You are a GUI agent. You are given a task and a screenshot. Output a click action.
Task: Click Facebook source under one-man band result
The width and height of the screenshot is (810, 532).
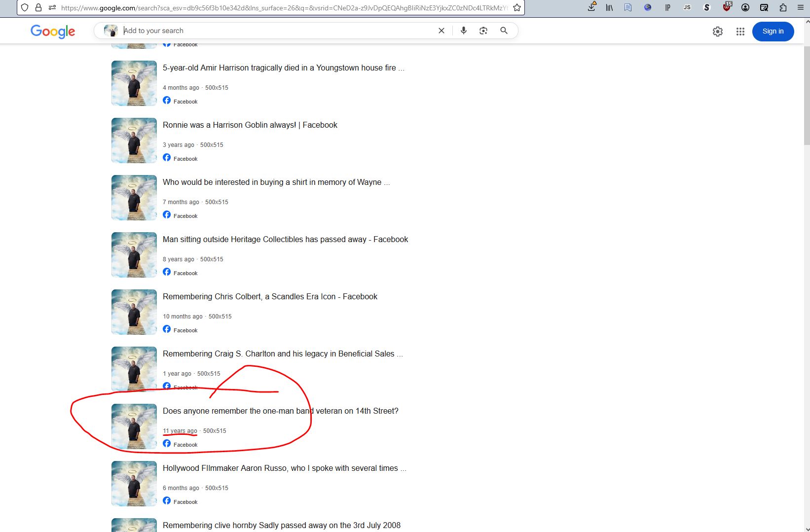[180, 444]
